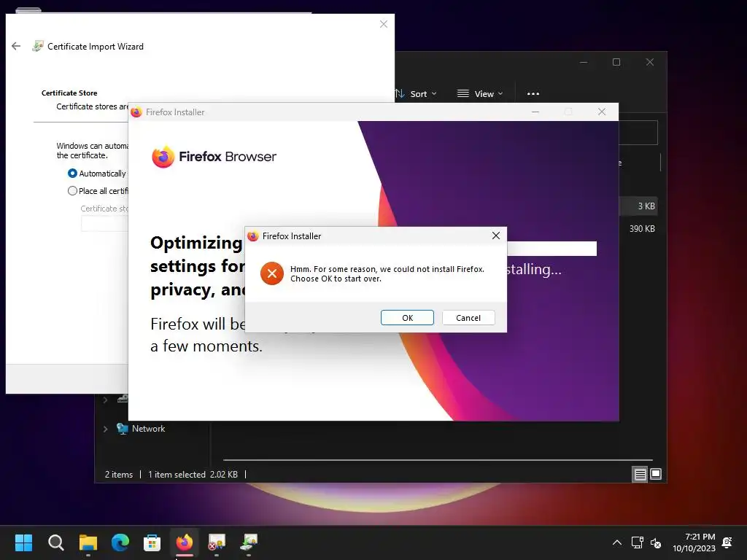Open the notifications bell icon

pos(727,542)
